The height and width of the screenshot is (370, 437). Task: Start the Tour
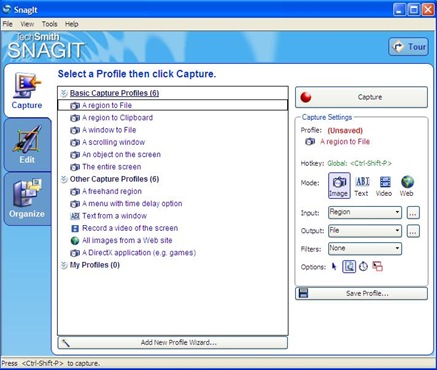pos(408,47)
